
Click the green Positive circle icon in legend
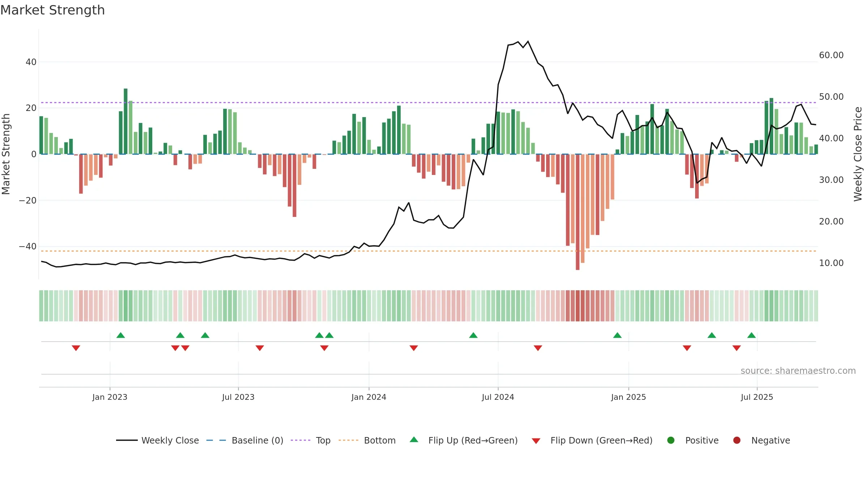(671, 440)
